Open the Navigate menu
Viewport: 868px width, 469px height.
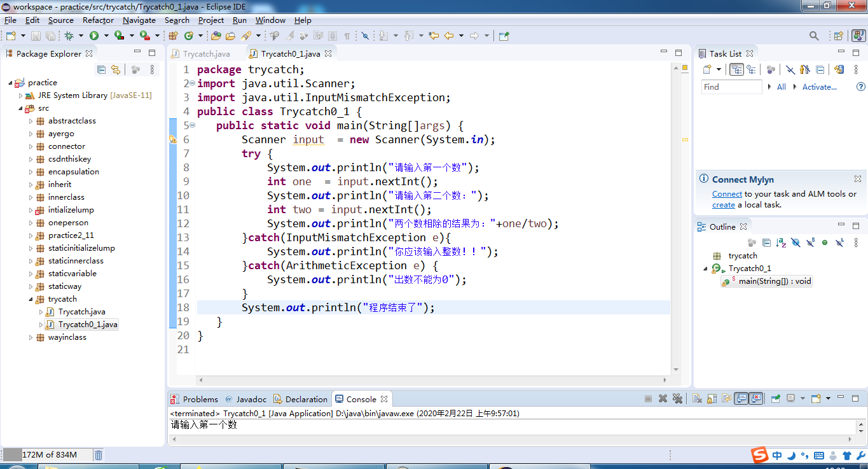tap(139, 20)
